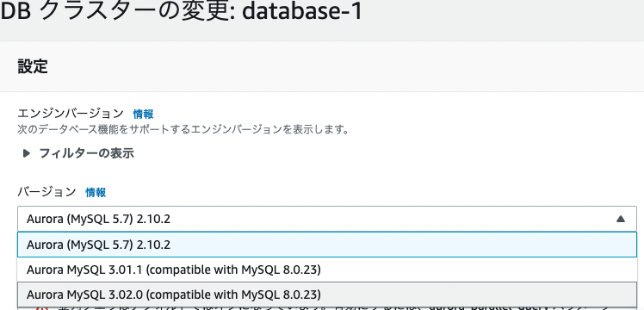Click the engine version description text
Viewport: 644px width, 310px height.
[x=183, y=130]
